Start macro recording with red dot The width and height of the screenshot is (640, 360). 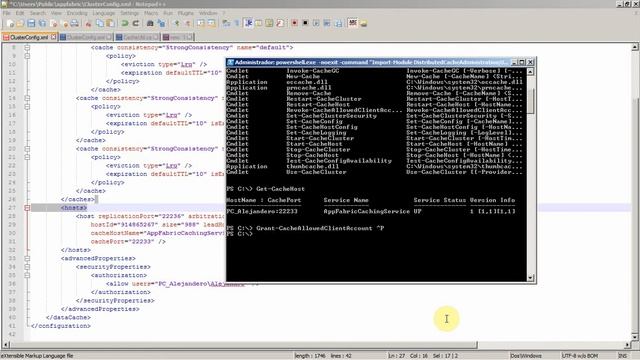tap(295, 23)
